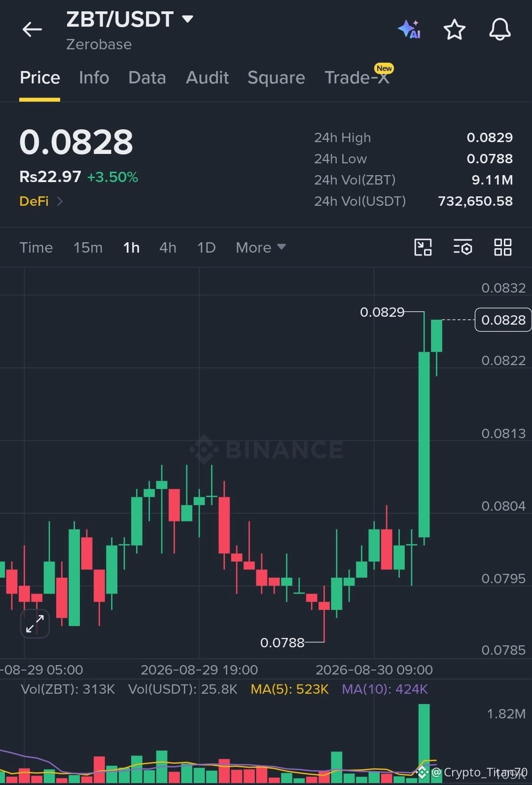The image size is (532, 785).
Task: Open the four-square grid layout icon
Action: pos(502,247)
